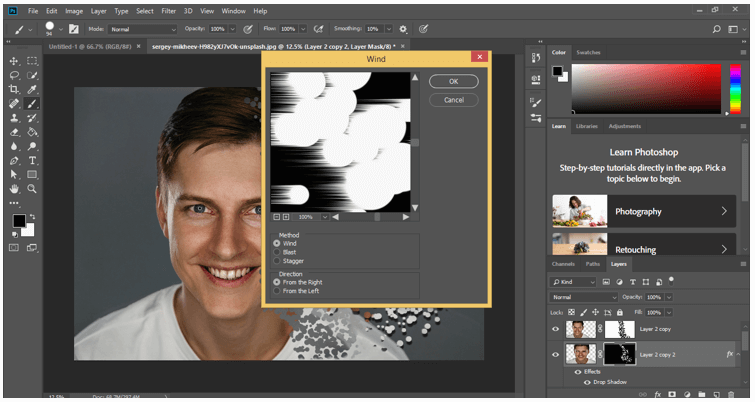The width and height of the screenshot is (755, 402).
Task: Select the Crop tool
Action: pyautogui.click(x=14, y=88)
